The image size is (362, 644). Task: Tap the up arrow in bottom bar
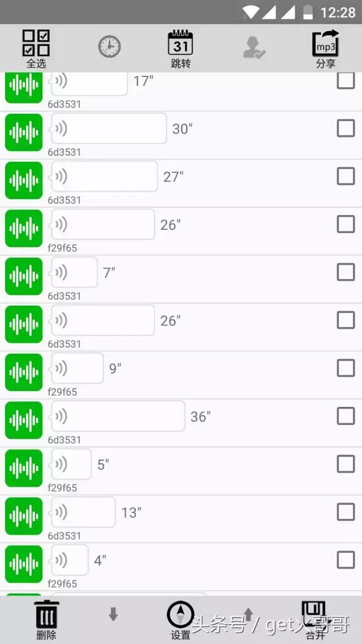pos(248,614)
